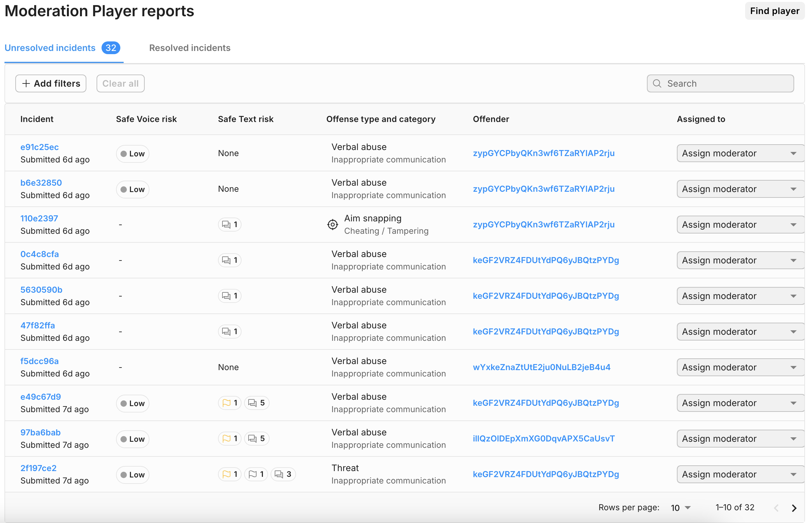Click the next page arrow

794,508
